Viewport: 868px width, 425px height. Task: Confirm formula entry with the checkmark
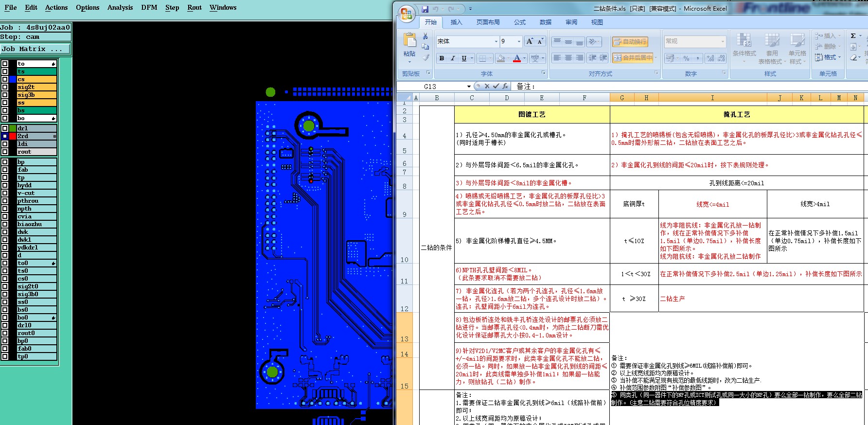[x=496, y=86]
